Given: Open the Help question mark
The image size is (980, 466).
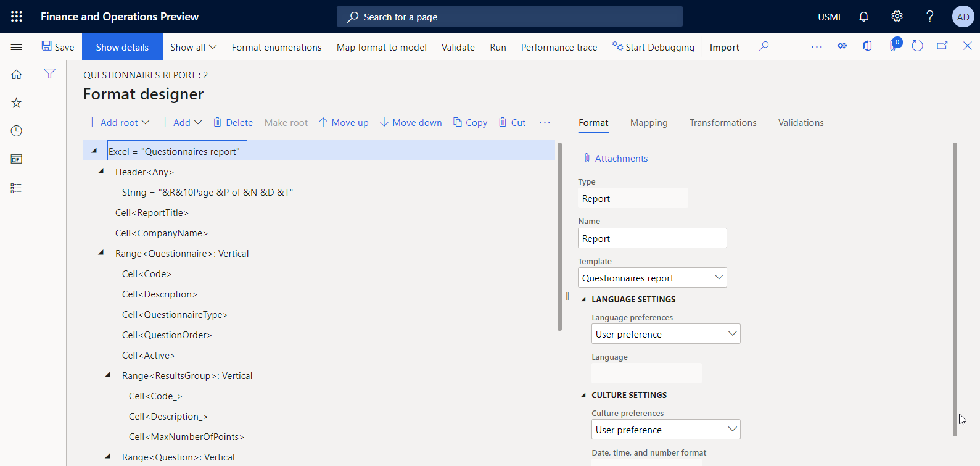Looking at the screenshot, I should coord(929,17).
